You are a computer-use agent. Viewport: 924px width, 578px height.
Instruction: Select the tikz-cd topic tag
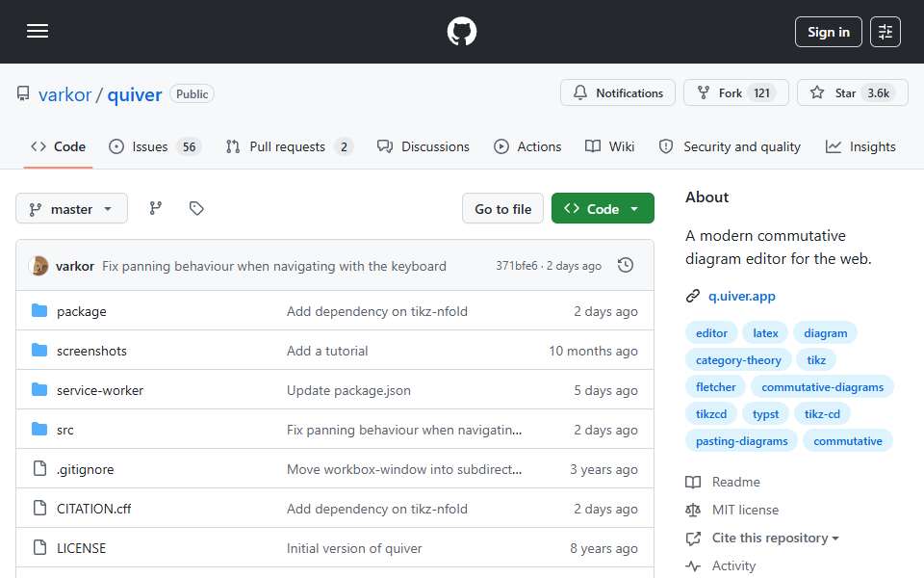point(821,414)
